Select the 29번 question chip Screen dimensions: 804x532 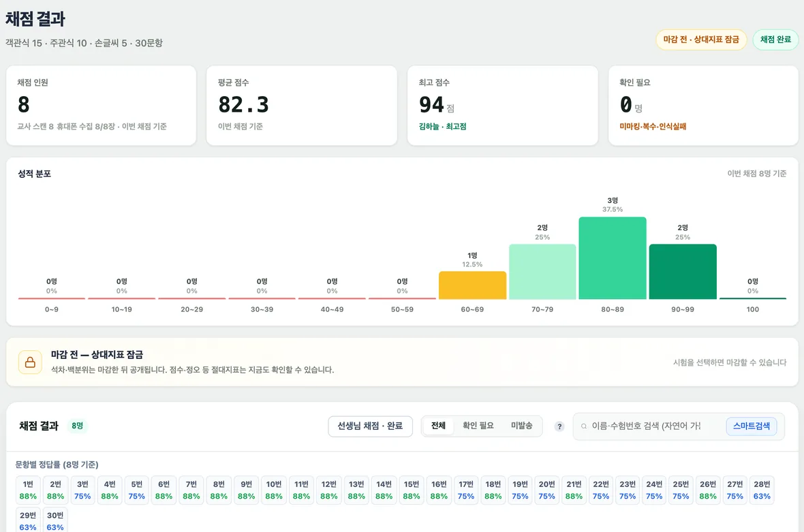[28, 520]
